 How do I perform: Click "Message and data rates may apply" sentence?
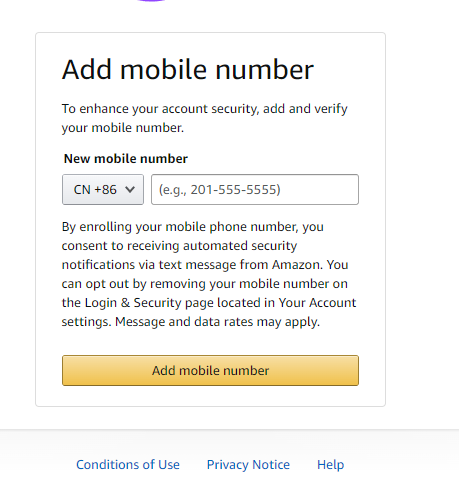point(217,322)
